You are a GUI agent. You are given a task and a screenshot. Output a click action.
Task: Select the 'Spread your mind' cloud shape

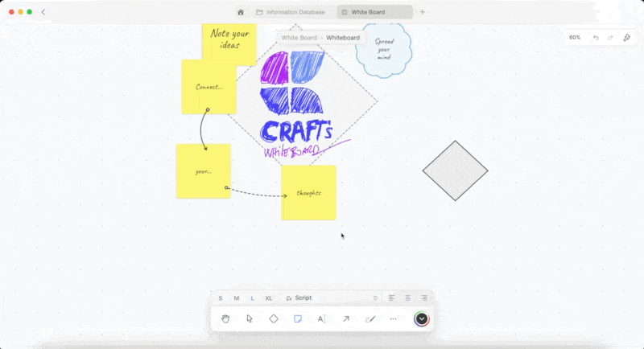384,50
